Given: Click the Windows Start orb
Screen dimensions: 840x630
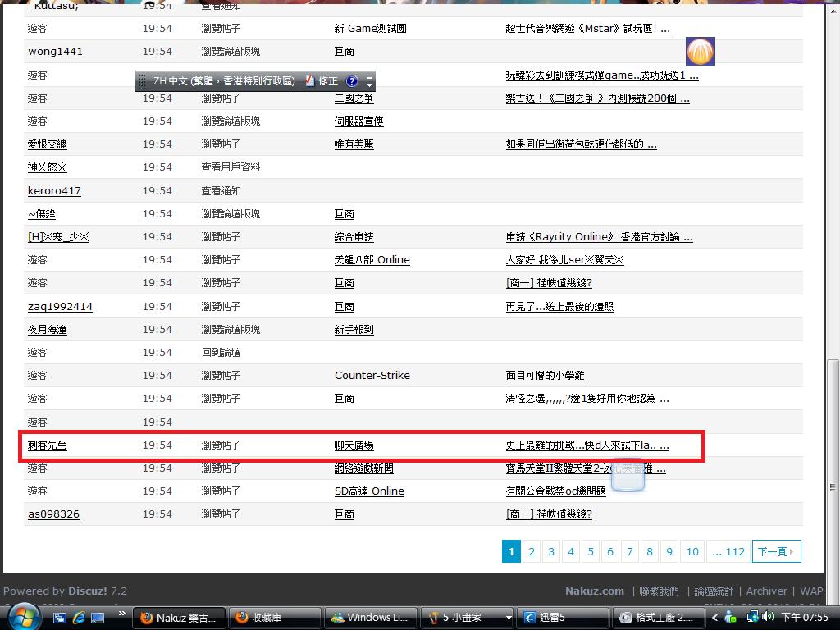Looking at the screenshot, I should (22, 617).
